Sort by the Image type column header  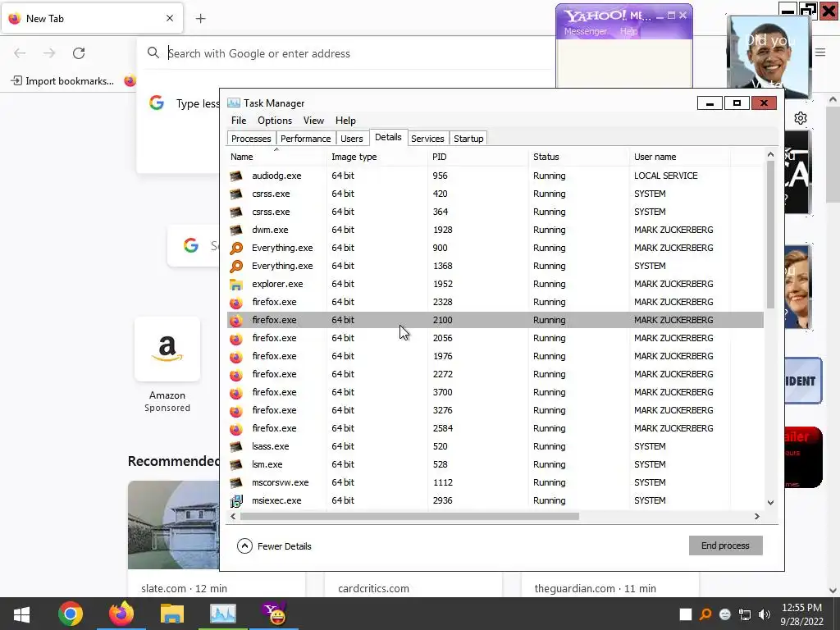tap(377, 157)
